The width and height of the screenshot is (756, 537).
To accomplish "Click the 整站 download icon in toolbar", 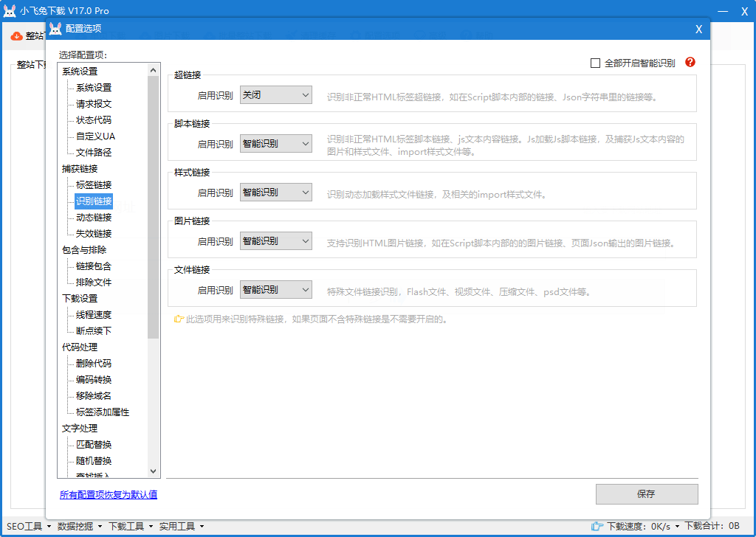I will click(x=16, y=36).
